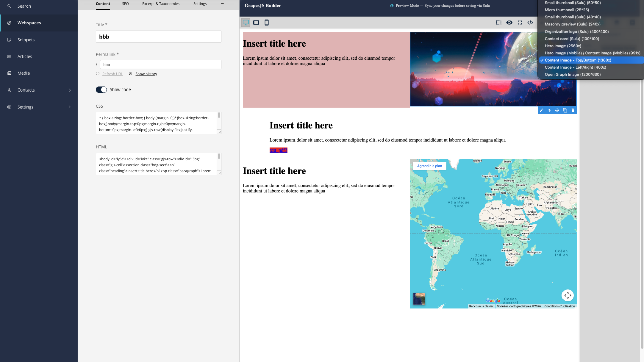
Task: Turn off the Show code toggle
Action: point(101,89)
